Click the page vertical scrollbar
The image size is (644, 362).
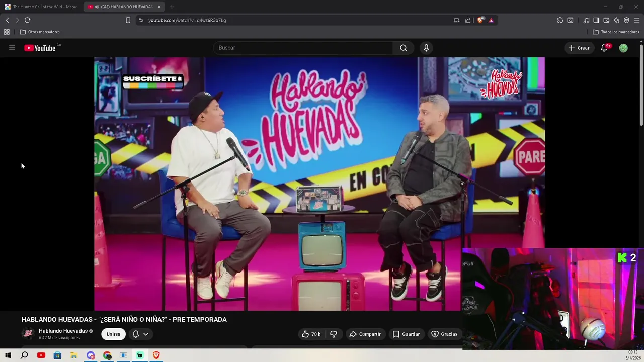click(x=641, y=85)
